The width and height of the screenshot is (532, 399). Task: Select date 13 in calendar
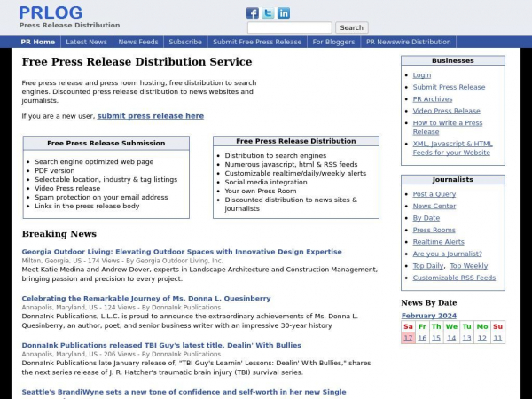[x=467, y=338]
